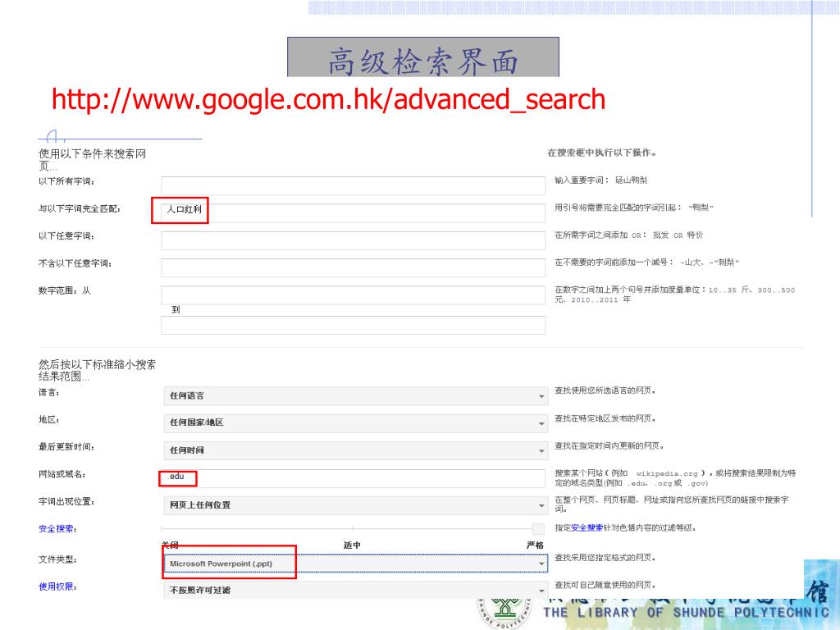
Task: Click the '网站或域名:' label
Action: (62, 474)
